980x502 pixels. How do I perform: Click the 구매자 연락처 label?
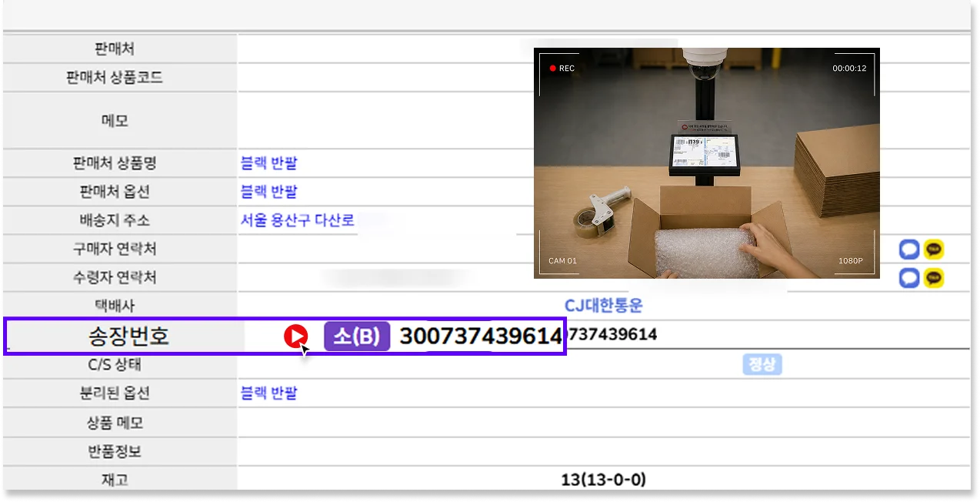[x=114, y=249]
